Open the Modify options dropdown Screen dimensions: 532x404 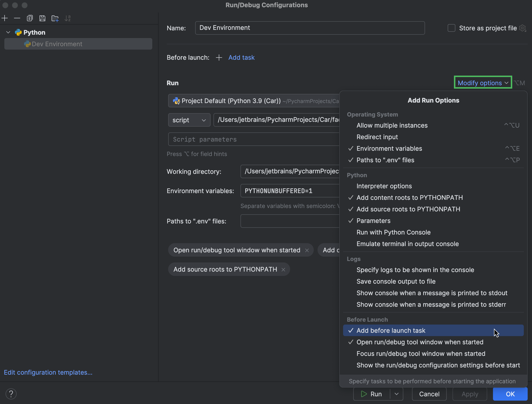click(482, 83)
